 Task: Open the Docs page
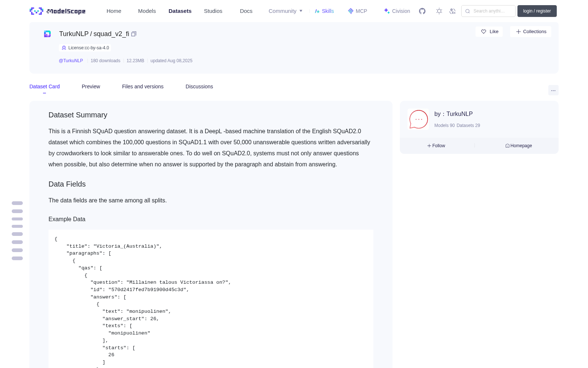click(x=246, y=11)
